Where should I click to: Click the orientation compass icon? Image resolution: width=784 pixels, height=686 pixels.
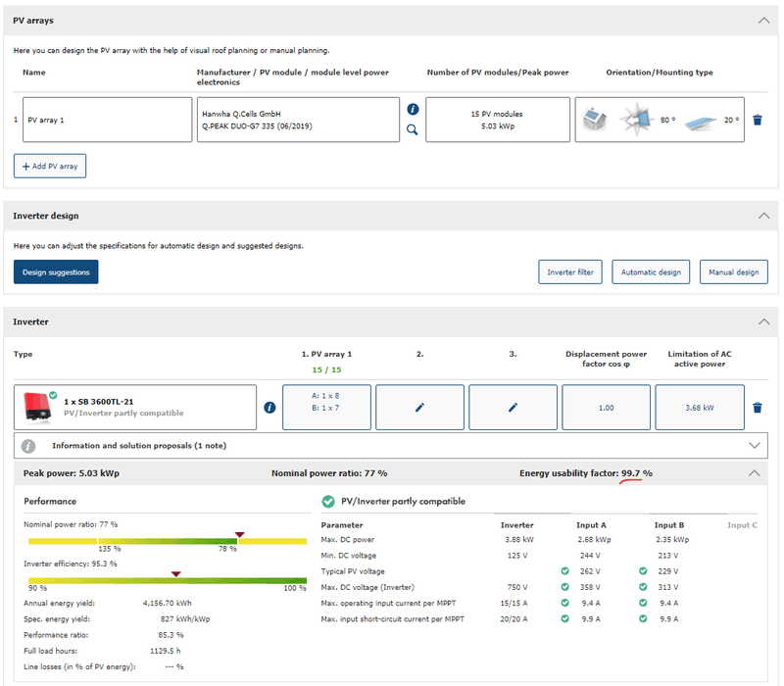pos(635,120)
